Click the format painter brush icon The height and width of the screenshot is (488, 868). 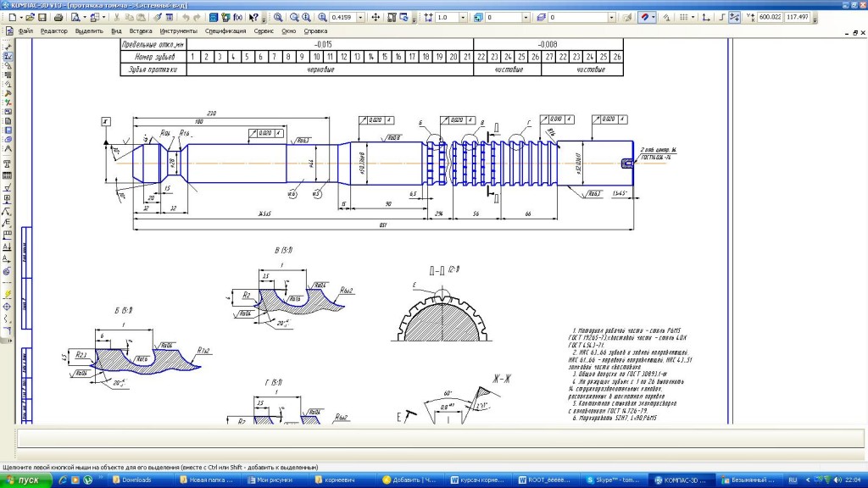[x=158, y=18]
